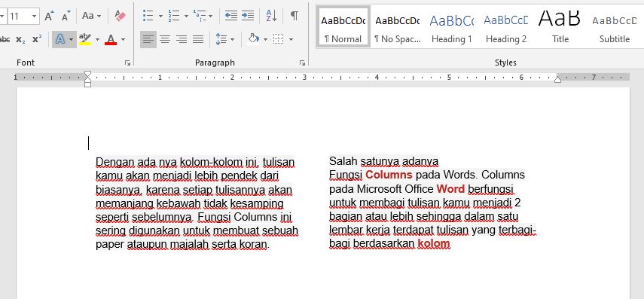
Task: Open numbering library dropdown arrow
Action: coord(186,16)
